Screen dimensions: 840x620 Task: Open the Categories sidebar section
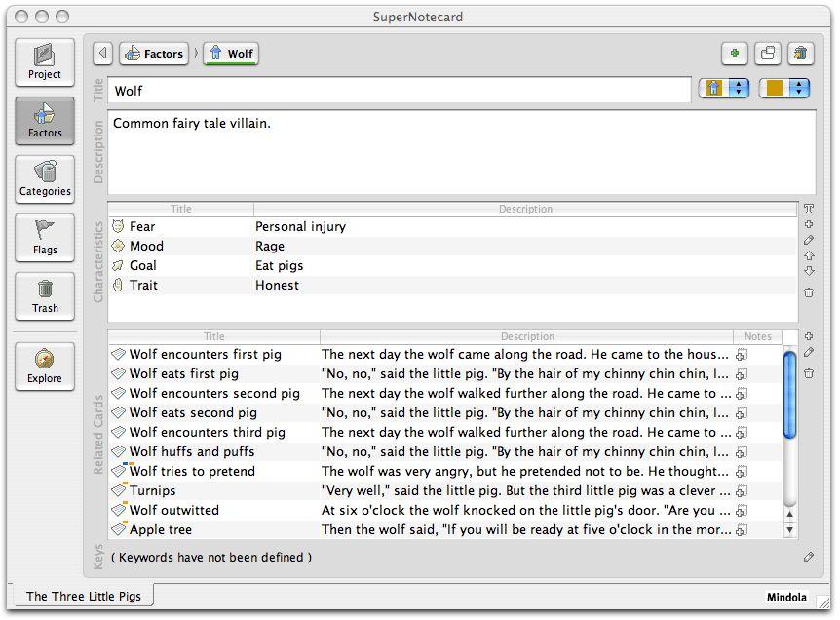(x=45, y=179)
